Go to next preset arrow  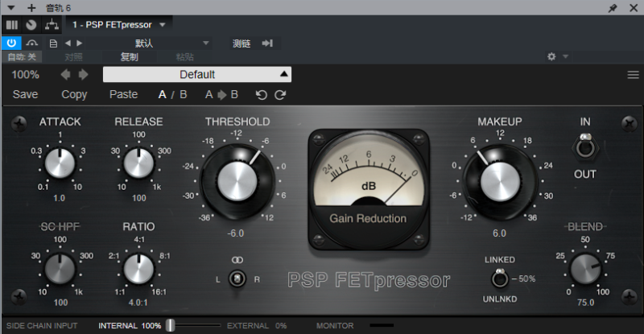82,75
